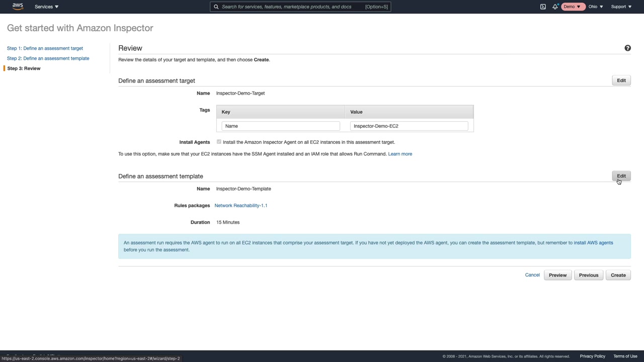This screenshot has height=362, width=644.
Task: Expand the Support menu
Action: [621, 7]
